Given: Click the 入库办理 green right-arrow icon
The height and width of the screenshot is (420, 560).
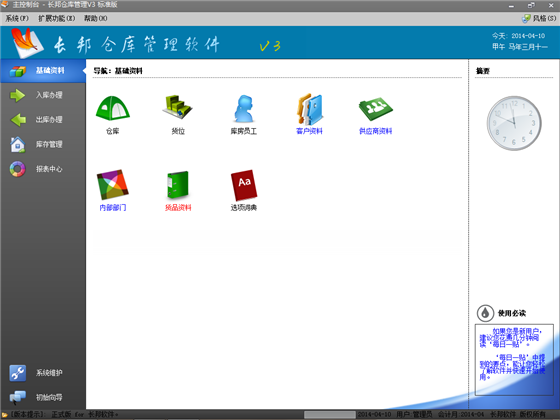Looking at the screenshot, I should tap(18, 95).
